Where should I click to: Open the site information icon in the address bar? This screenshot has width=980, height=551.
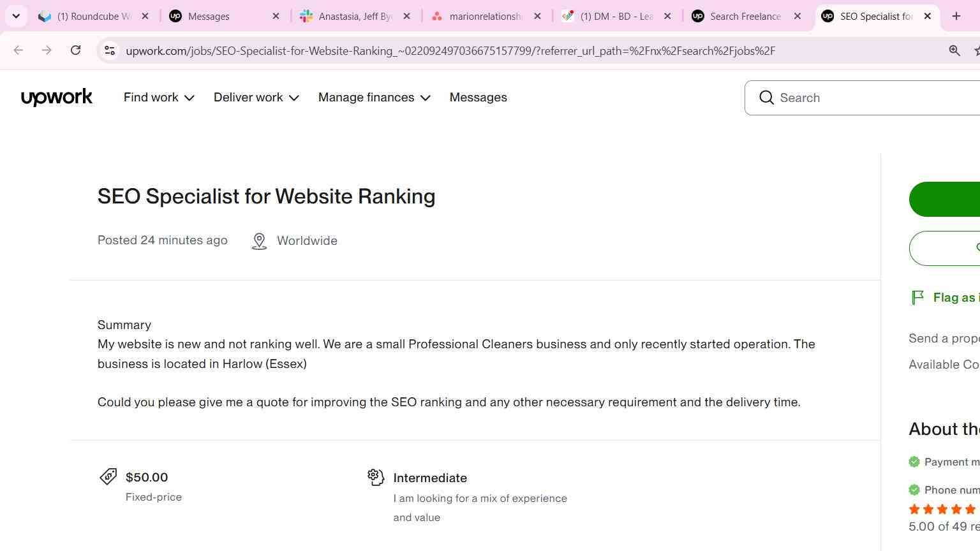110,50
